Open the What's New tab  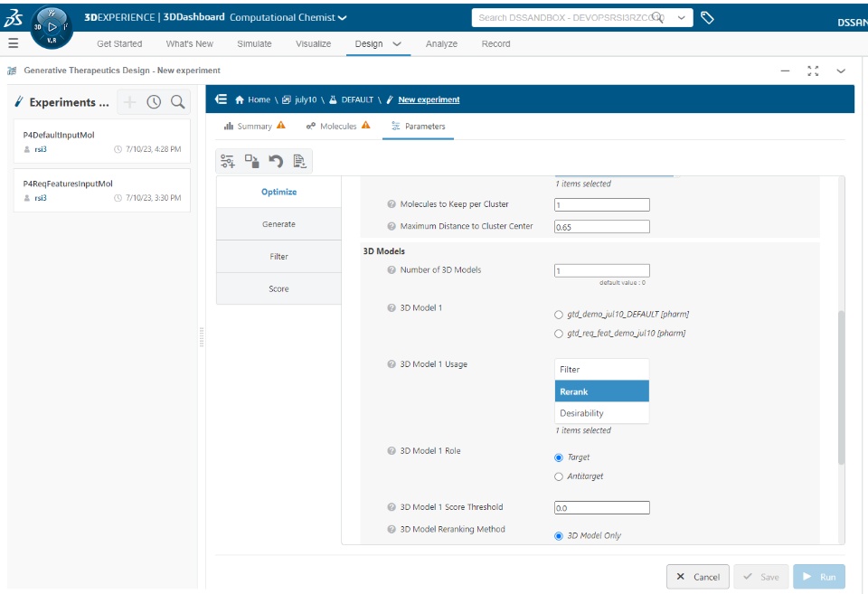point(189,43)
